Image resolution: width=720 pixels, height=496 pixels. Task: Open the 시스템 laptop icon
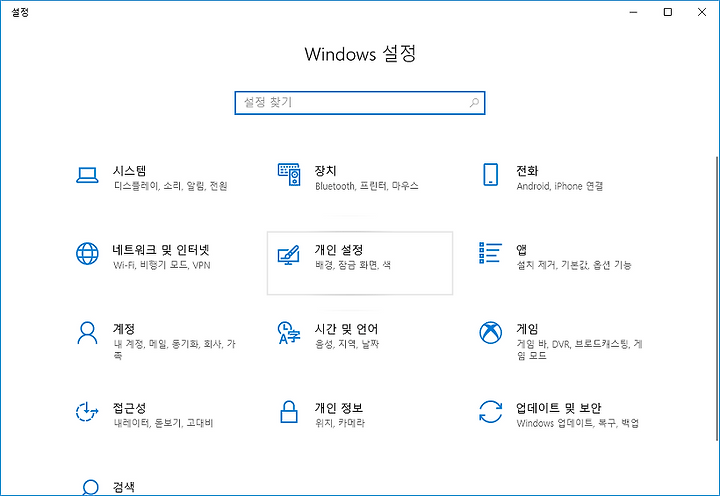tap(87, 175)
